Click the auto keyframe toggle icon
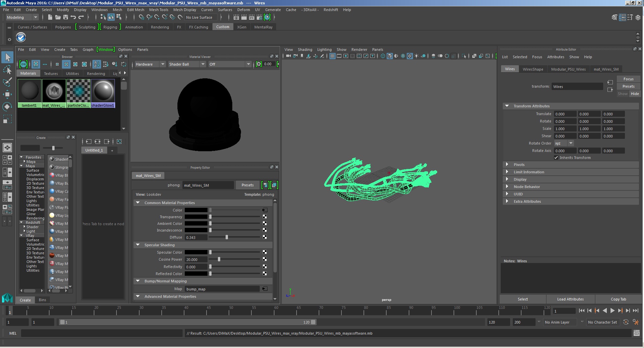Image resolution: width=644 pixels, height=348 pixels. pos(626,322)
